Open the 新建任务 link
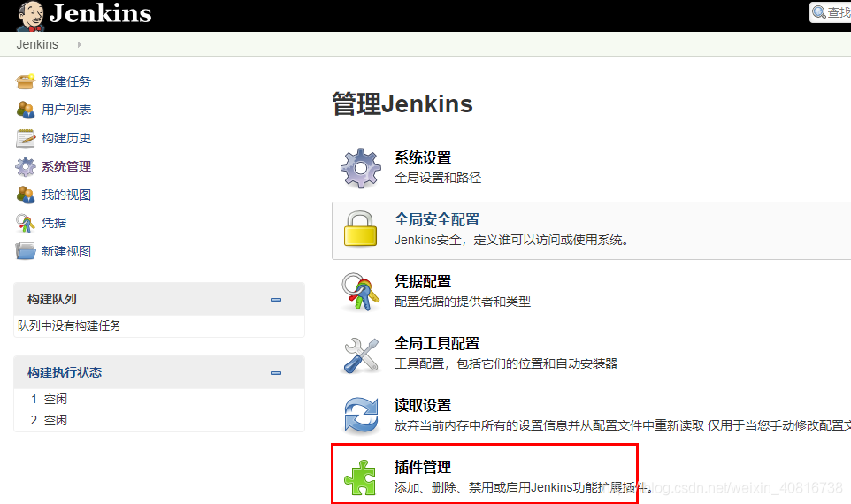Screen dimensions: 851x504 [x=66, y=81]
